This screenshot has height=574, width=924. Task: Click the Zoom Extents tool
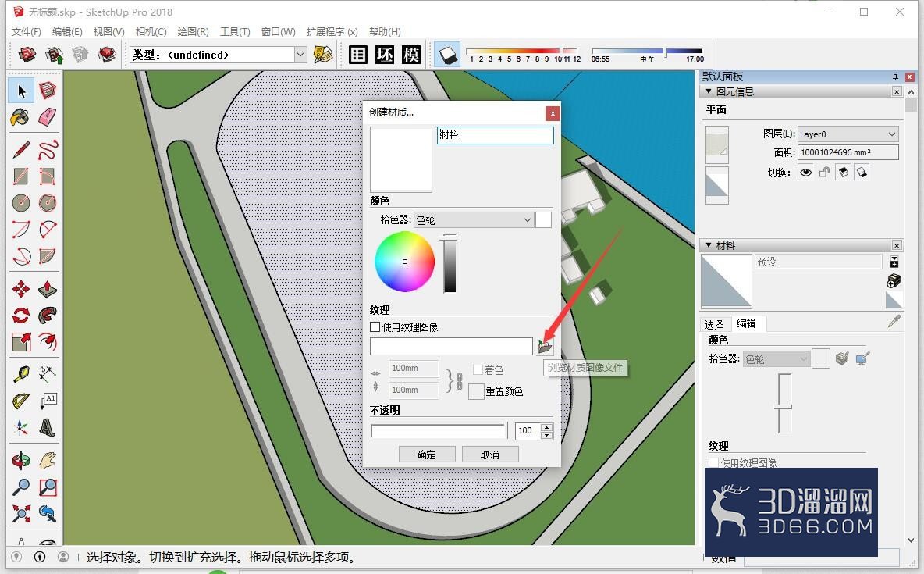tap(21, 513)
